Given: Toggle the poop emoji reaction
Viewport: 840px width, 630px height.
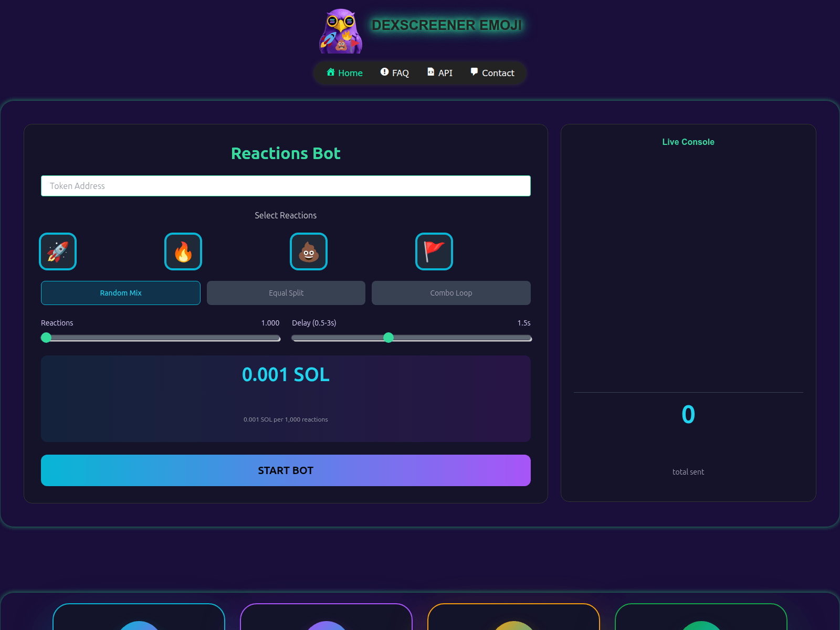Looking at the screenshot, I should pos(309,251).
